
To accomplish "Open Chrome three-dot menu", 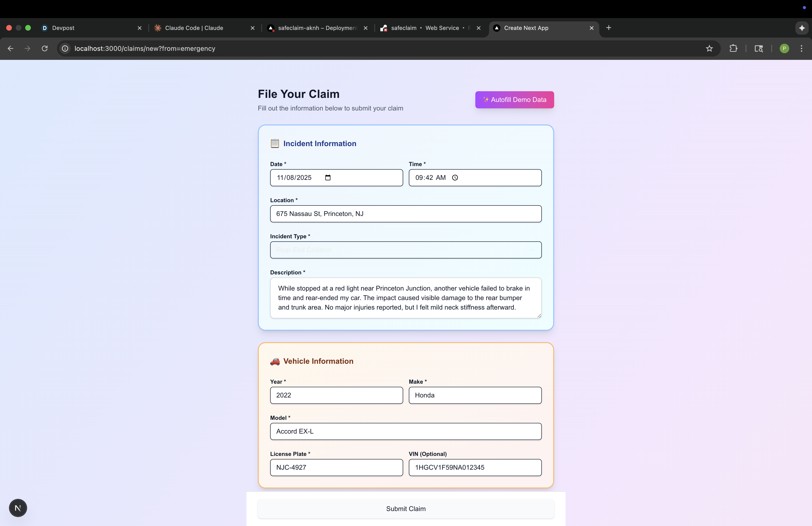I will click(x=801, y=48).
